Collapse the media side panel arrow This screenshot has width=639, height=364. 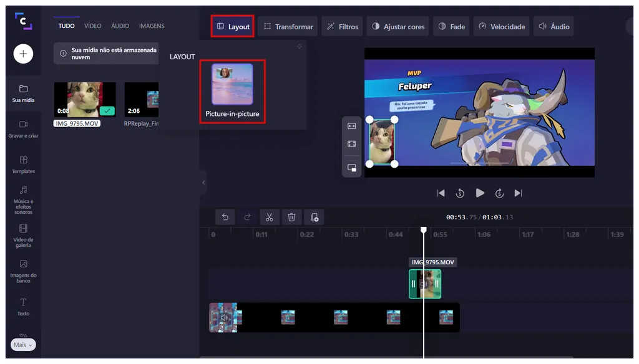tap(203, 183)
